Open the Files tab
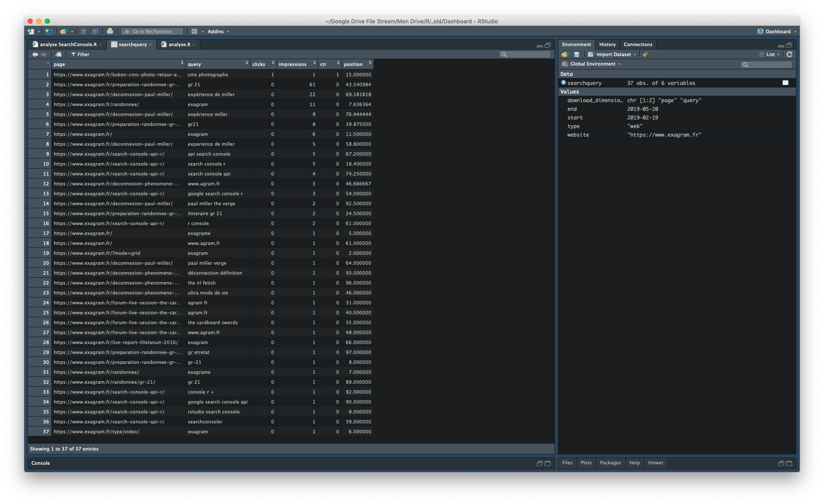 (567, 463)
